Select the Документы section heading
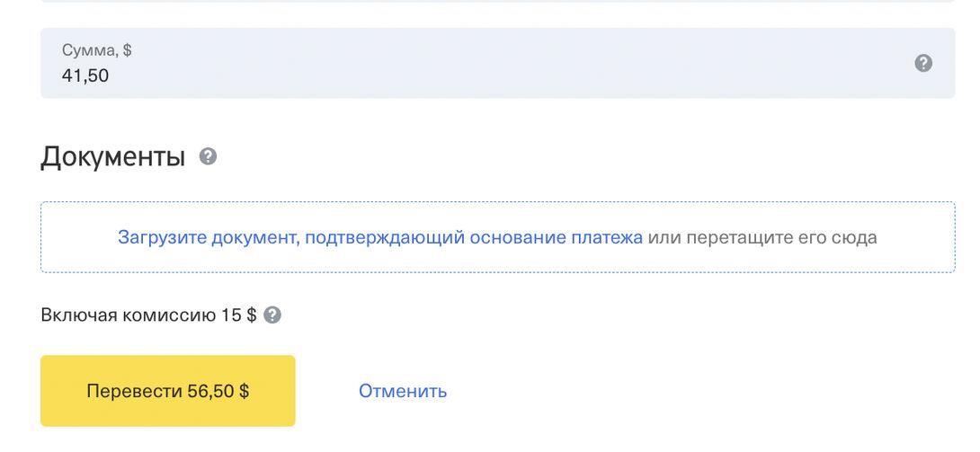The width and height of the screenshot is (980, 452). pyautogui.click(x=112, y=157)
